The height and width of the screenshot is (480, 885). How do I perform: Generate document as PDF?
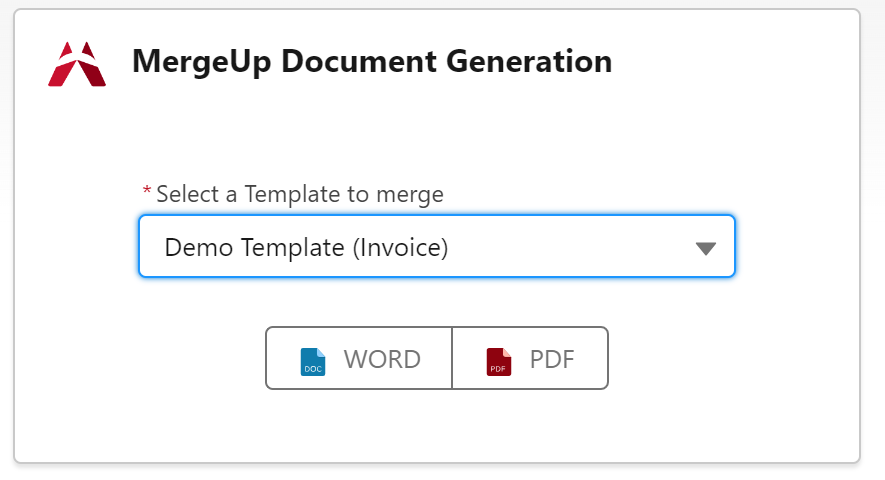click(x=530, y=358)
